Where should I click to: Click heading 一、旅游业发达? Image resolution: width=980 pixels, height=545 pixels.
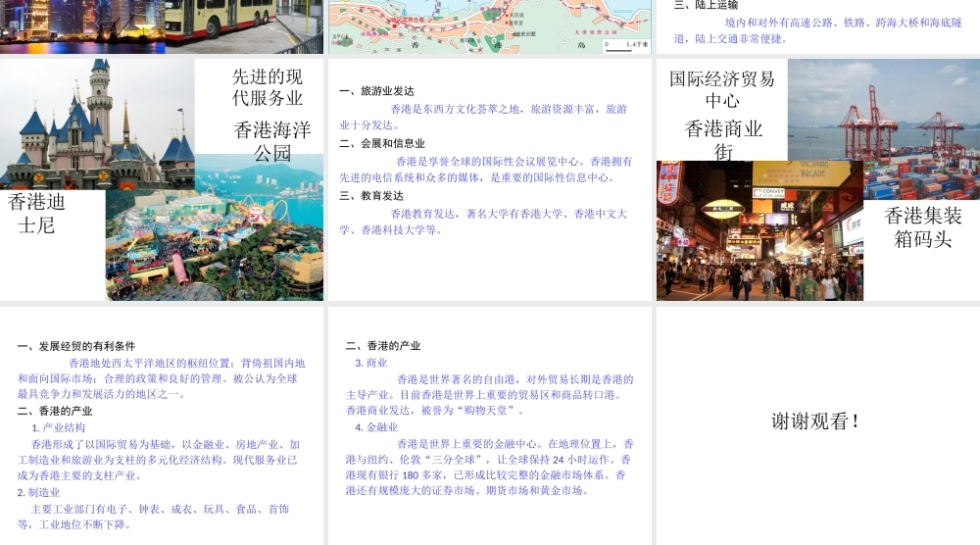[376, 91]
